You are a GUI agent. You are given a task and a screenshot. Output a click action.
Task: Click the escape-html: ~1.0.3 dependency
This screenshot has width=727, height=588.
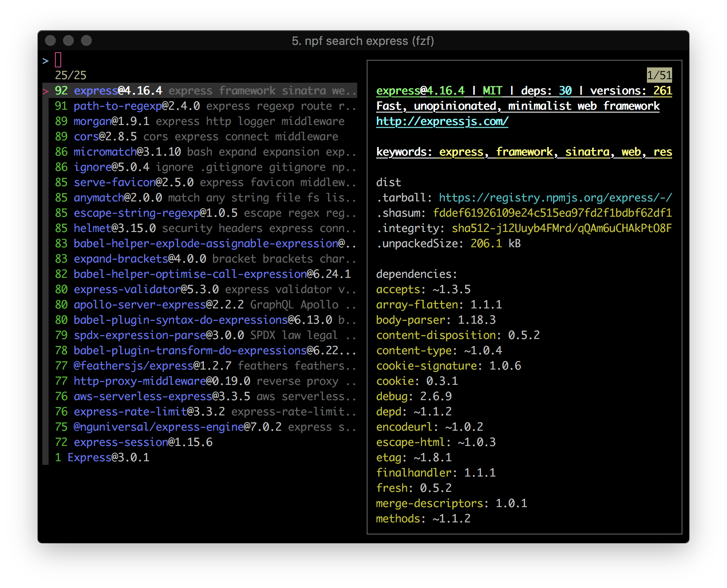[x=436, y=442]
